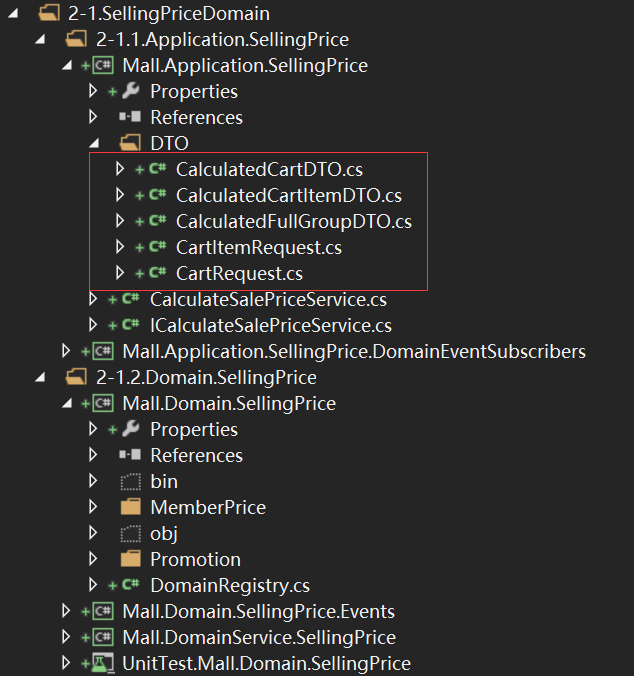Click C# file icon of CartRequest.cs
The height and width of the screenshot is (676, 634).
click(x=158, y=272)
